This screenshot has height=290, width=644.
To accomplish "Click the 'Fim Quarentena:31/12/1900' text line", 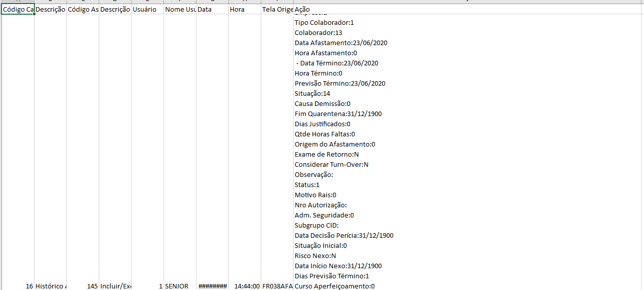I will (338, 114).
